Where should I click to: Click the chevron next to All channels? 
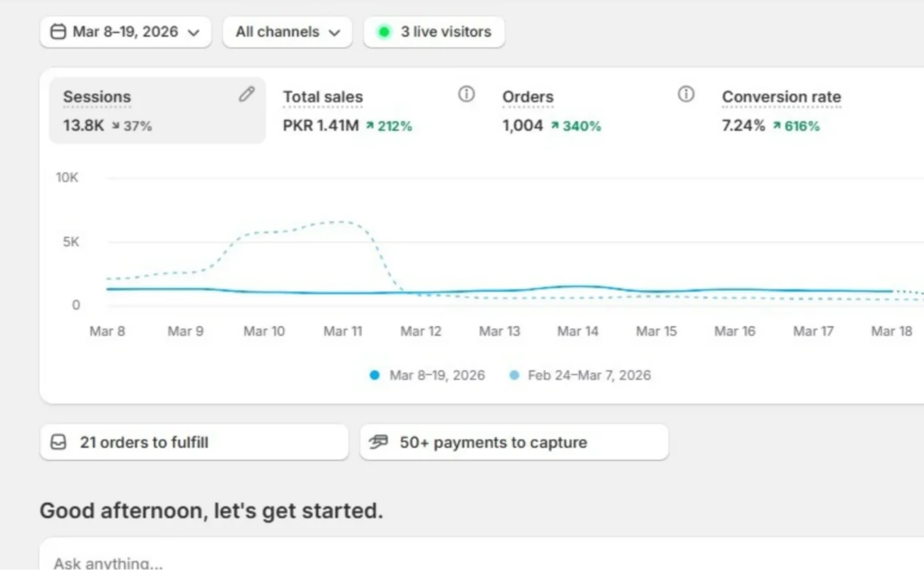(x=334, y=33)
